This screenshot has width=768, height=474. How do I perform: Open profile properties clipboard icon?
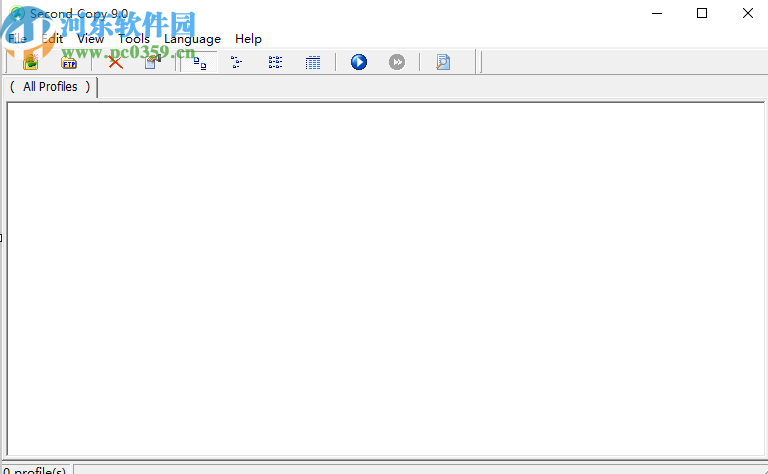[x=153, y=62]
